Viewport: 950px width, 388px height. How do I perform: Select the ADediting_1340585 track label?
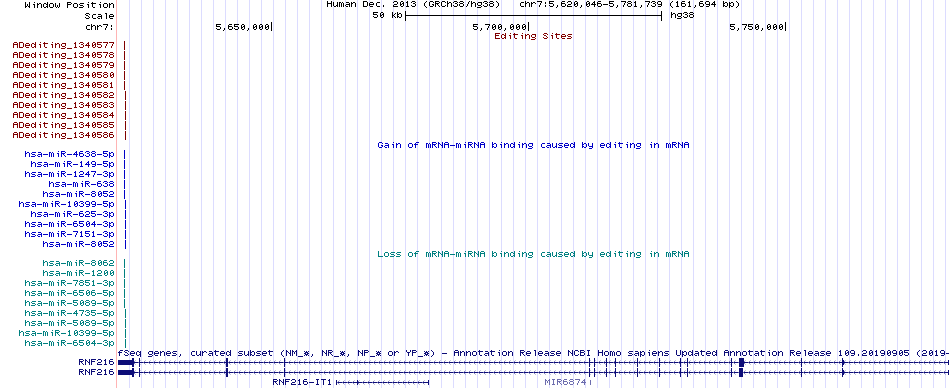point(64,125)
